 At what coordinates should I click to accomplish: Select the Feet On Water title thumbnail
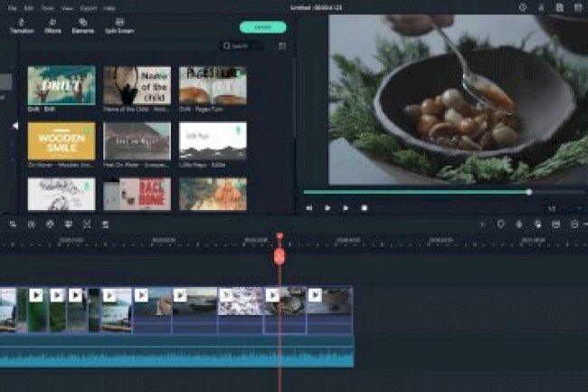tap(137, 140)
